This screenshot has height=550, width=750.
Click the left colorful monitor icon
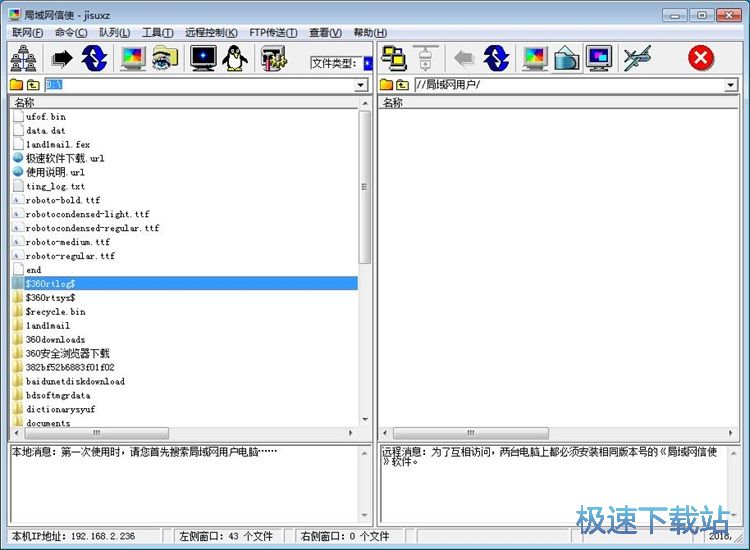pyautogui.click(x=132, y=58)
